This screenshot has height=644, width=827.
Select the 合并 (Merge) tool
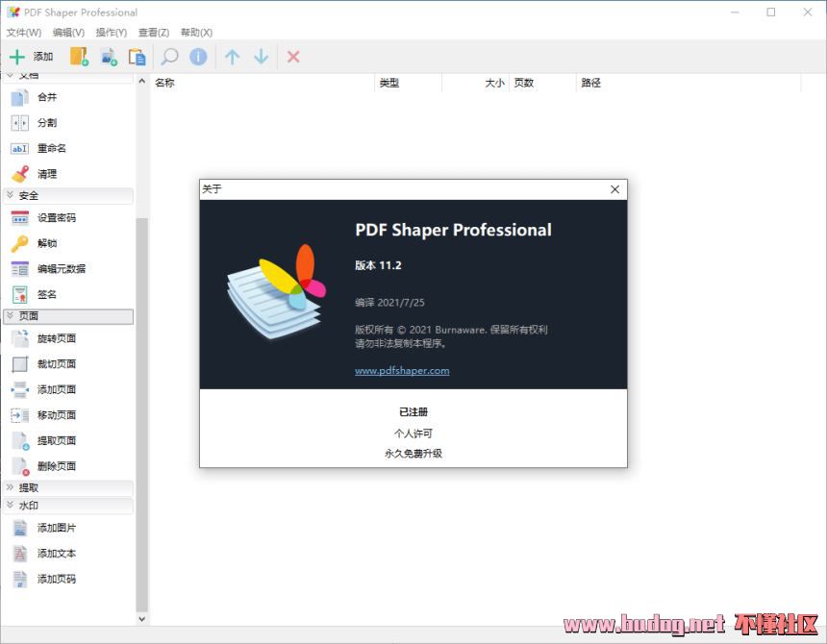click(46, 97)
